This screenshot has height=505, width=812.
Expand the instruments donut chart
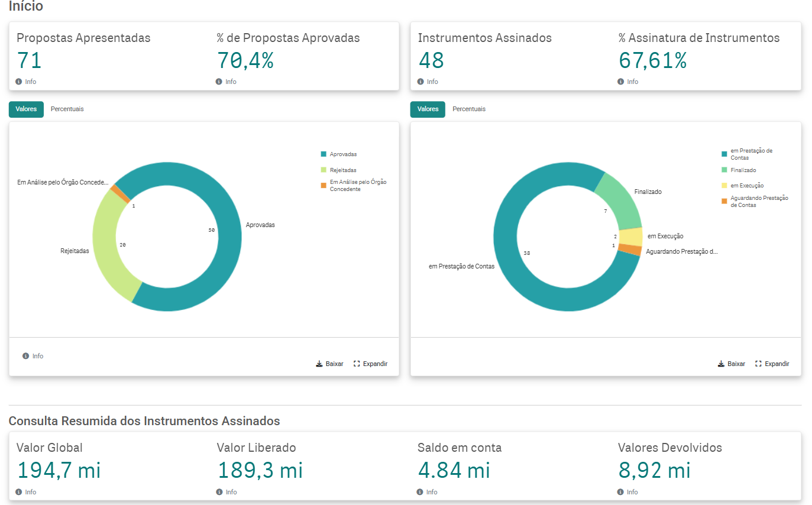point(772,364)
